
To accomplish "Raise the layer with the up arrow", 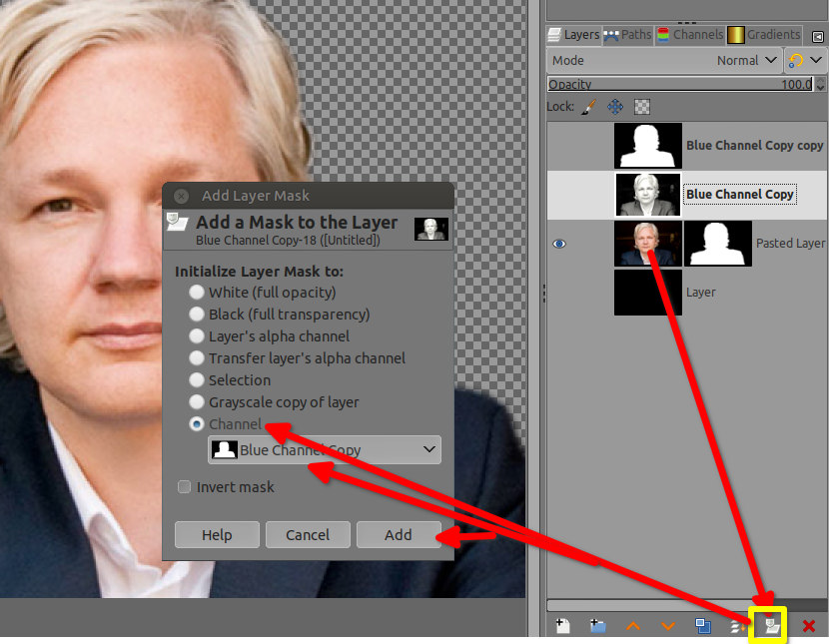I will tap(633, 627).
